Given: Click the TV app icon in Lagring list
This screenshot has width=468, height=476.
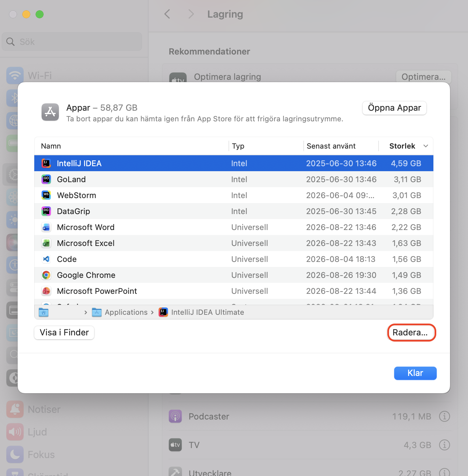Looking at the screenshot, I should pos(175,445).
